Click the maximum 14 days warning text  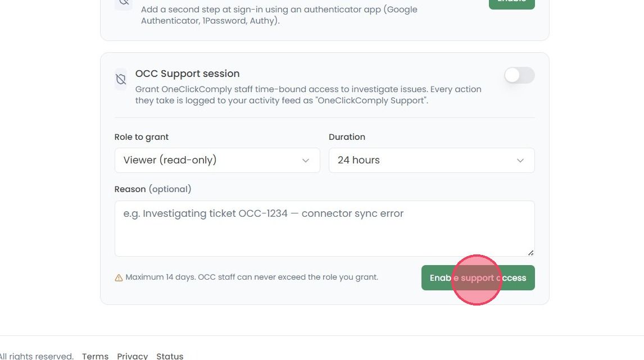(x=252, y=277)
